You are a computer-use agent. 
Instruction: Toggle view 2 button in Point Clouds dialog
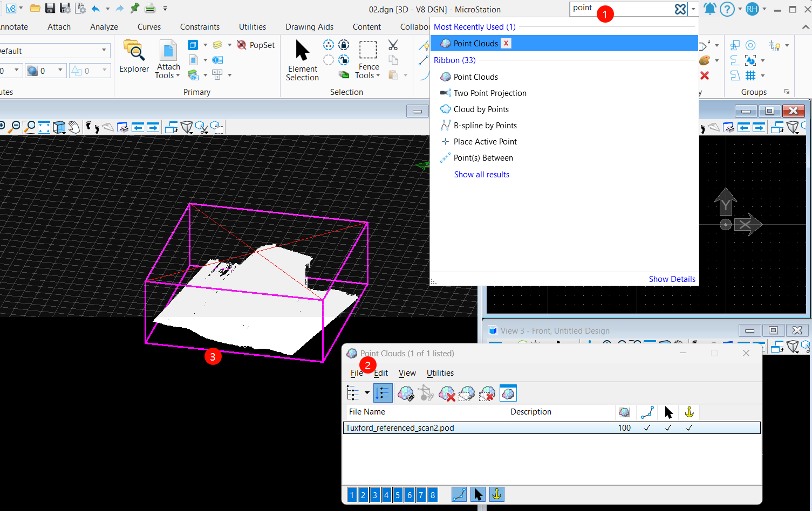[x=364, y=495]
